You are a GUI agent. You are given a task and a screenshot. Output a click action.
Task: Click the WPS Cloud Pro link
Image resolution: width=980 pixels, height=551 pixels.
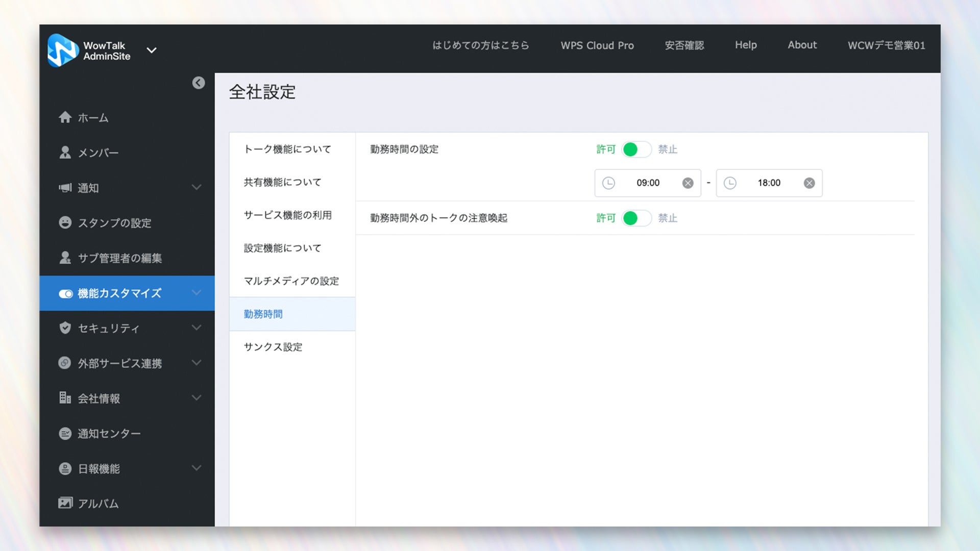(x=597, y=45)
